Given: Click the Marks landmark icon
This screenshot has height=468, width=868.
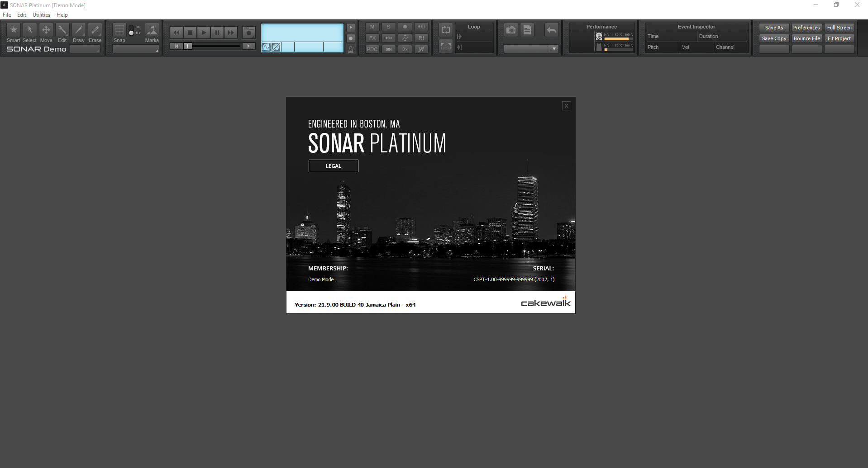Looking at the screenshot, I should [152, 30].
